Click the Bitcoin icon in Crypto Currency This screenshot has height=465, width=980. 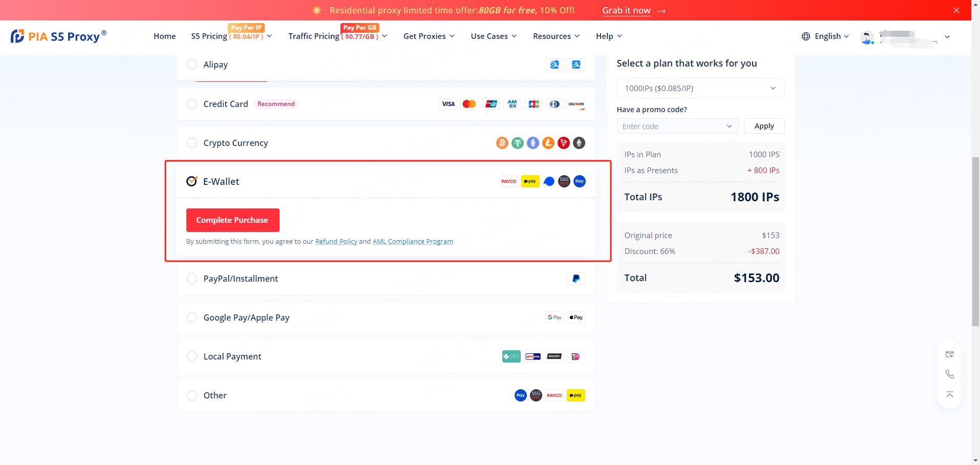[x=502, y=143]
